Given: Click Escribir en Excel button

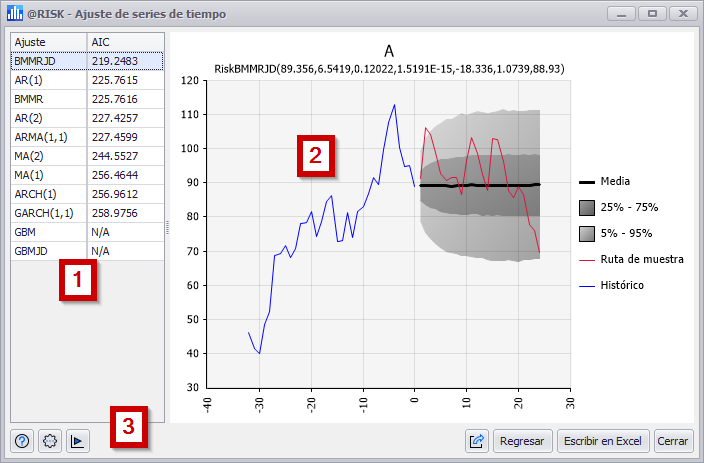Looking at the screenshot, I should (x=603, y=441).
